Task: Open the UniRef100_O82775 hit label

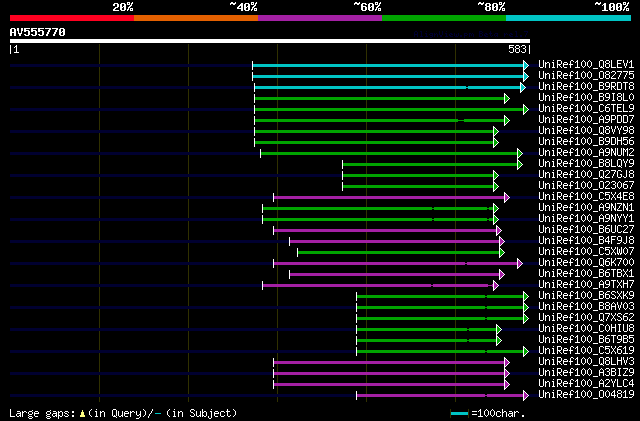Action: (586, 75)
